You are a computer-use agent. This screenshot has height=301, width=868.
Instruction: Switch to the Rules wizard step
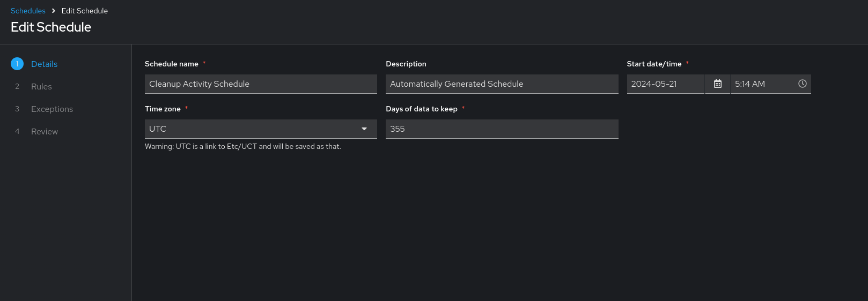pos(41,87)
